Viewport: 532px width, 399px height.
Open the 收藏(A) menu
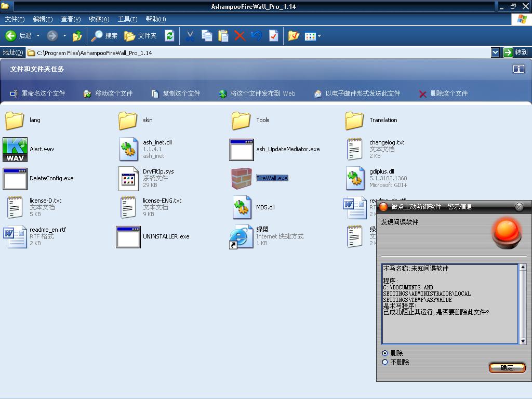(x=99, y=19)
